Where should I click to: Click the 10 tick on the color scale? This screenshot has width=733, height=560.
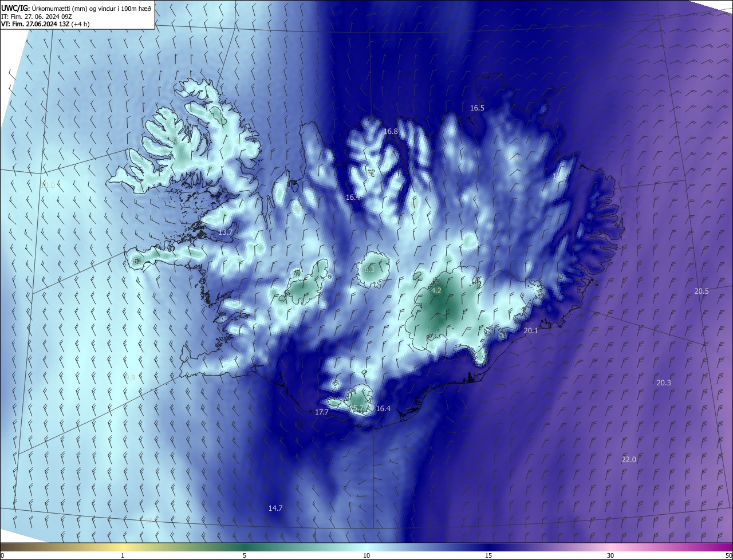pyautogui.click(x=366, y=555)
